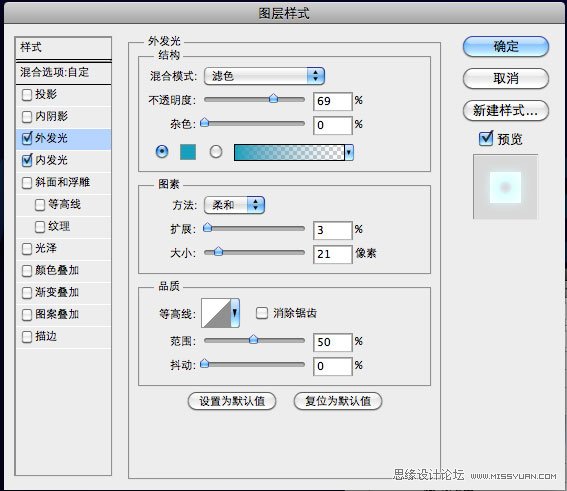567x491 pixels.
Task: Click the 取消 cancel button
Action: point(506,78)
